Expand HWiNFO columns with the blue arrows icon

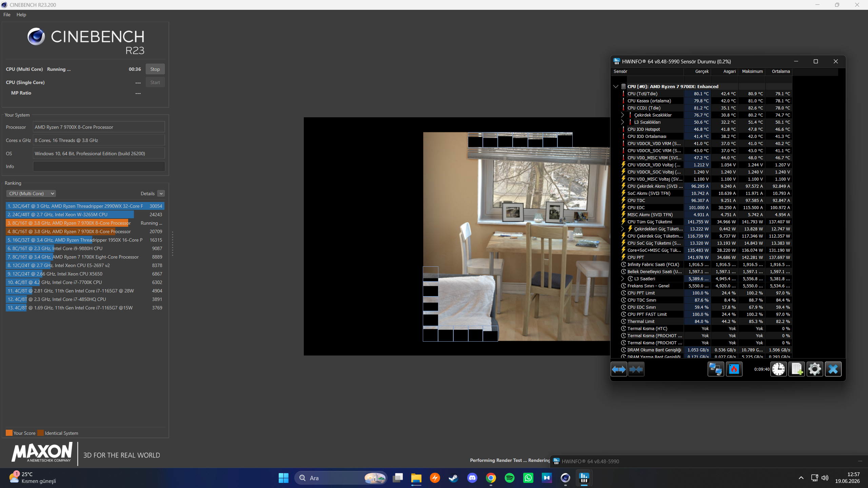619,369
